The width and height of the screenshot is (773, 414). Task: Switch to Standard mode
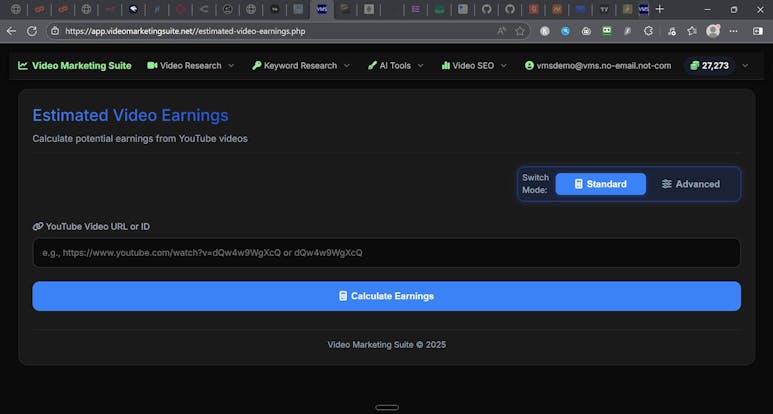coord(600,184)
